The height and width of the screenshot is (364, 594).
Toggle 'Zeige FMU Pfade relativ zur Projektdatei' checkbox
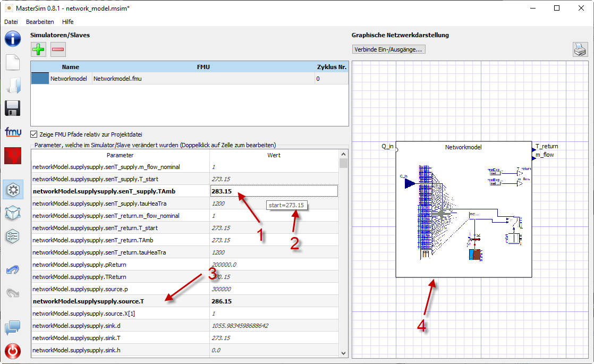coord(33,134)
